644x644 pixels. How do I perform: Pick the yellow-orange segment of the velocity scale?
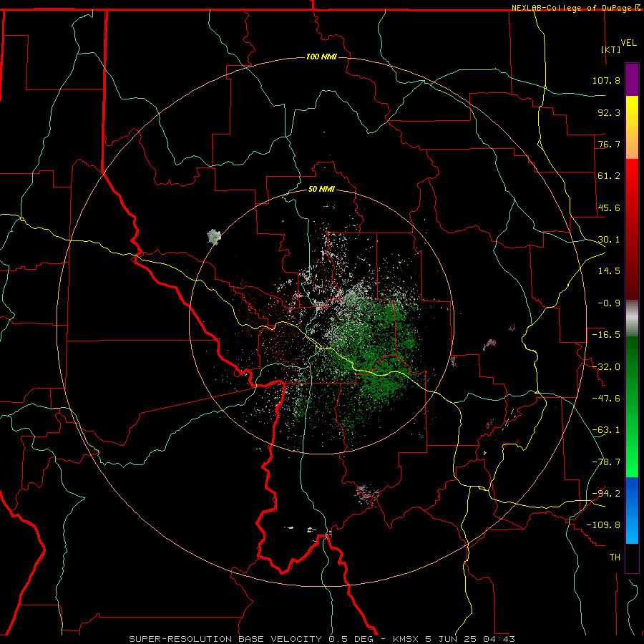click(632, 127)
